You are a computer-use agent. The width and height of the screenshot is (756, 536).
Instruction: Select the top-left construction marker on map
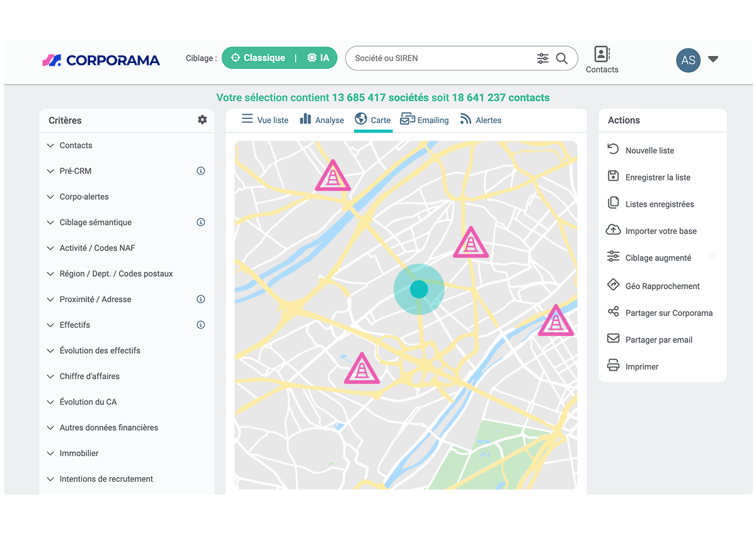click(x=333, y=176)
